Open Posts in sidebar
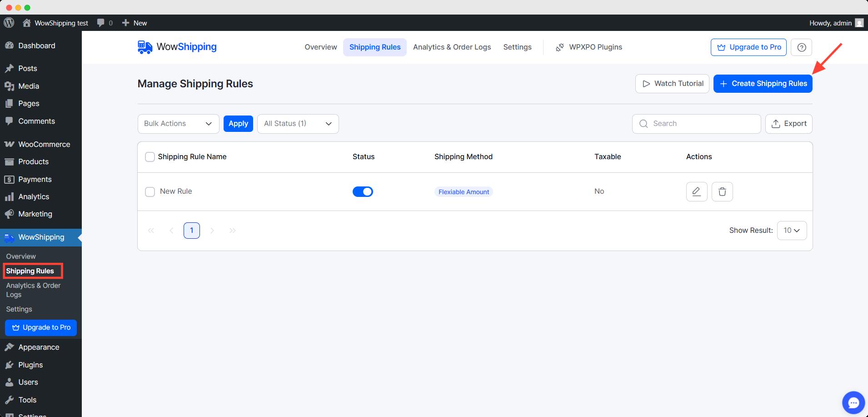The height and width of the screenshot is (417, 868). tap(41, 68)
